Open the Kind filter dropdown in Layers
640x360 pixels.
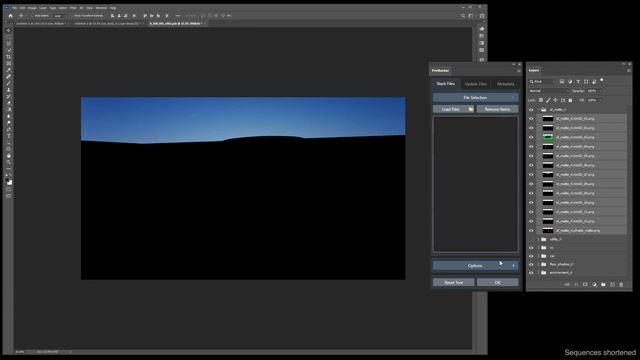pyautogui.click(x=542, y=82)
